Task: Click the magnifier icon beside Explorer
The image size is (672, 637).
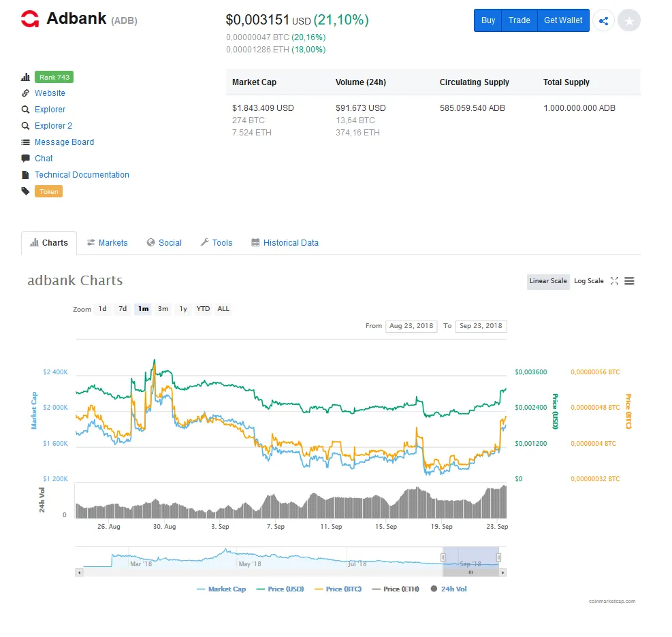Action: (x=25, y=110)
